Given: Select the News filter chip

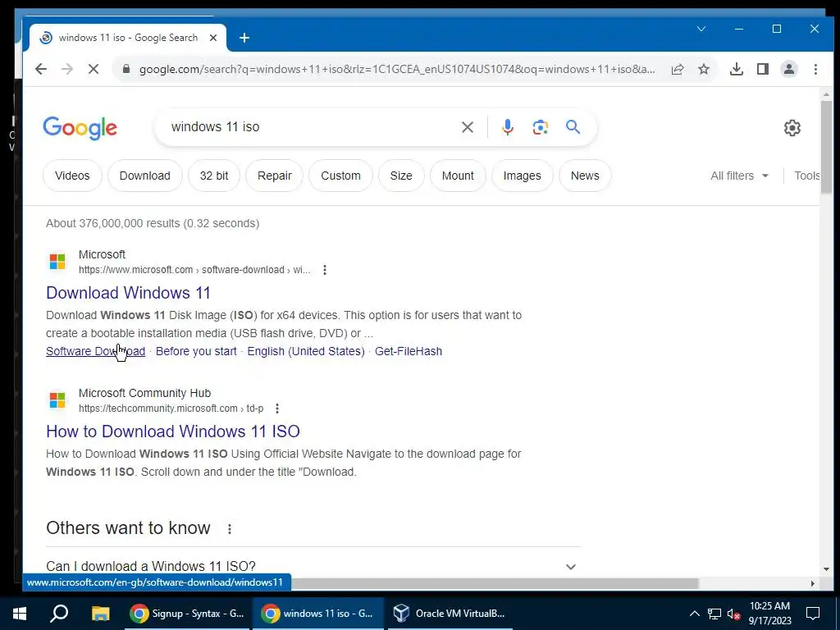Looking at the screenshot, I should [584, 176].
